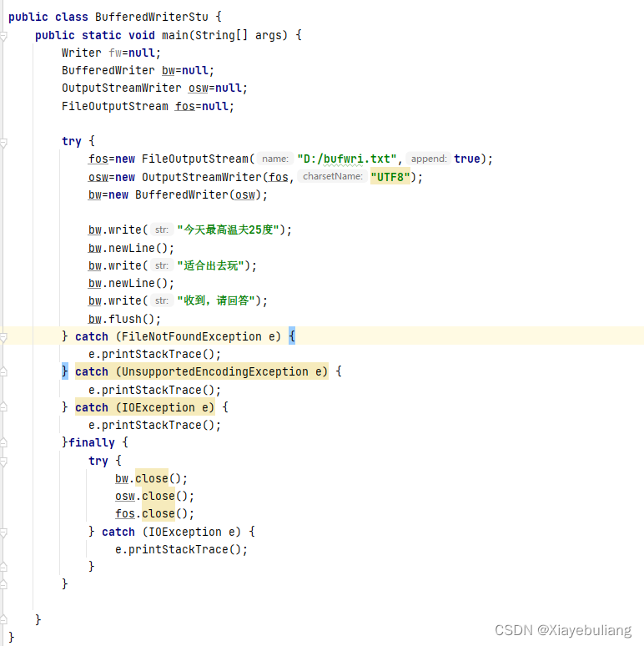Click the string "适合出去玩"
Screen dimensions: 644x646
click(x=211, y=265)
